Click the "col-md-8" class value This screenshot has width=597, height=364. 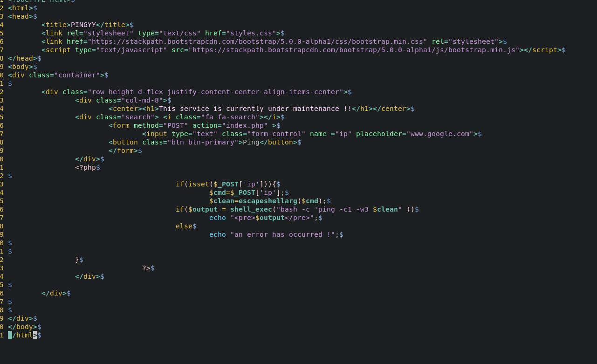point(142,100)
